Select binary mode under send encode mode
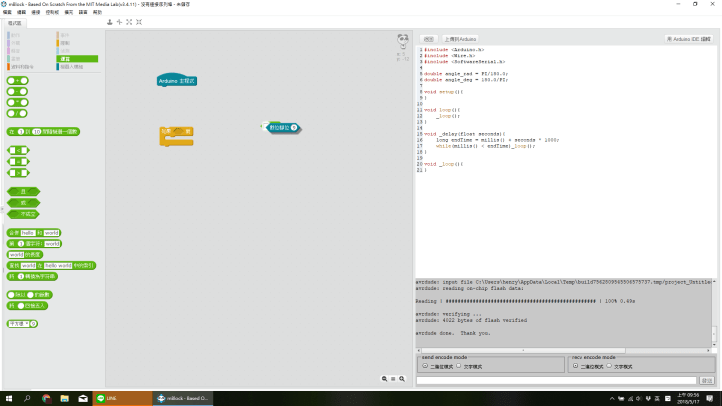The height and width of the screenshot is (406, 722). click(424, 366)
